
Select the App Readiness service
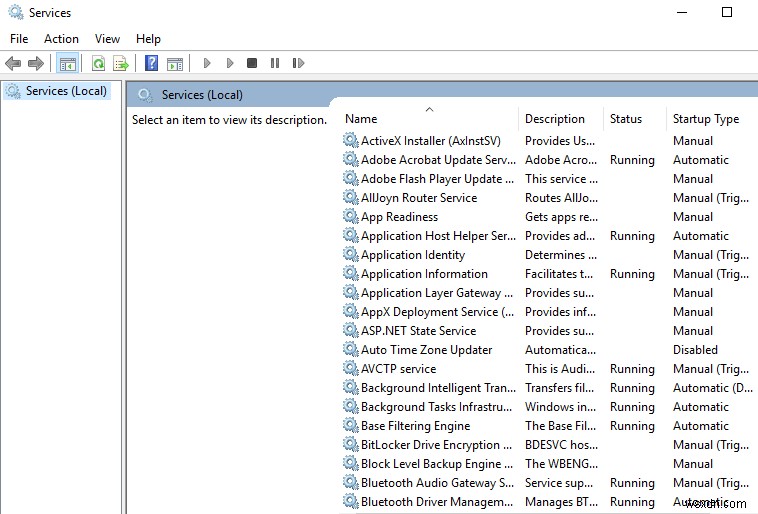click(x=549, y=217)
